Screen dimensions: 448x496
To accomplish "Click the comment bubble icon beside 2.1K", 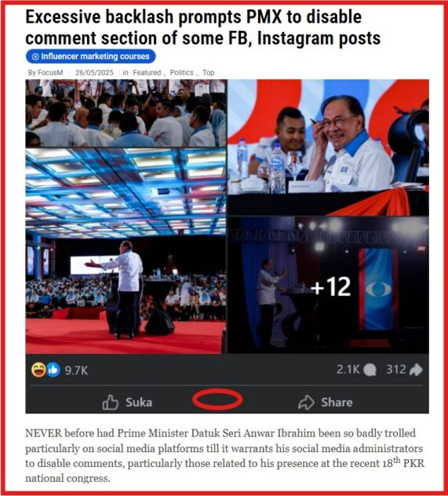I will point(370,370).
